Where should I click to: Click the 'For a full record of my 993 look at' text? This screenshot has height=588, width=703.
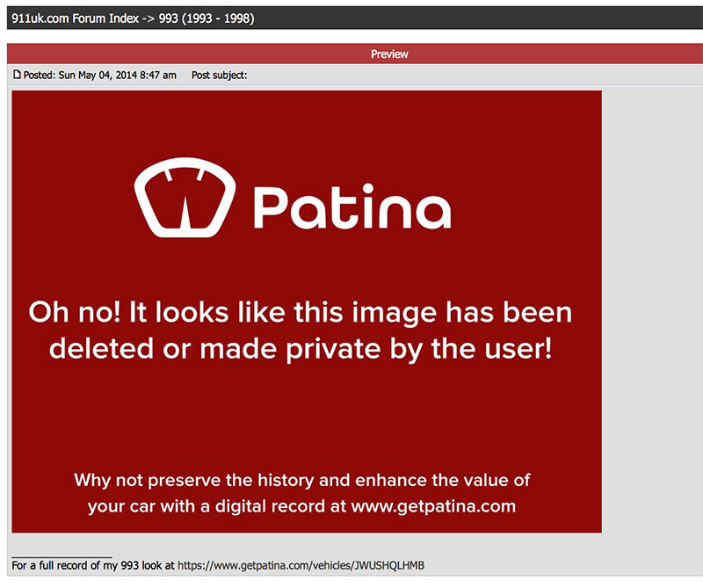point(93,565)
